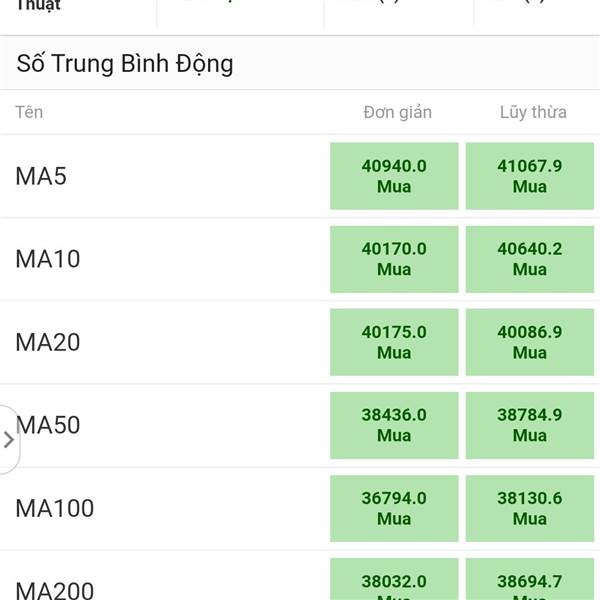Choose the MA50 row label
The height and width of the screenshot is (600, 600).
(48, 425)
